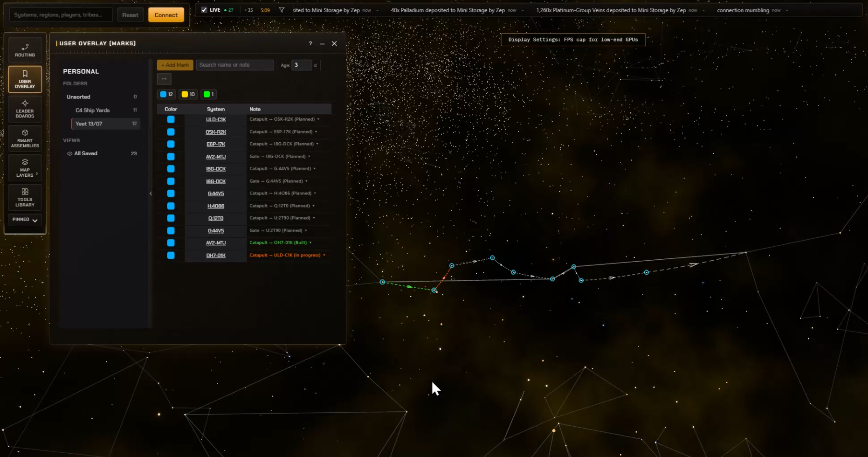
Task: Minimize the User Overlay panel
Action: pyautogui.click(x=322, y=43)
